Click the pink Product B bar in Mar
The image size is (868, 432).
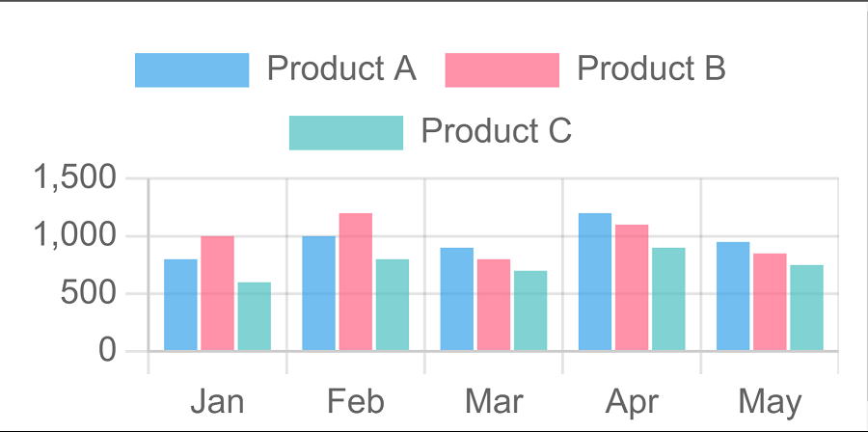[494, 305]
